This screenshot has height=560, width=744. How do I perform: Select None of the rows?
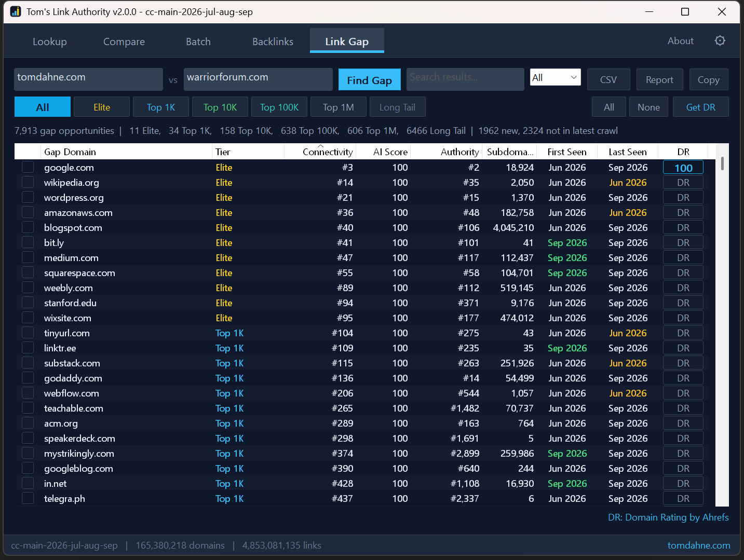point(649,107)
